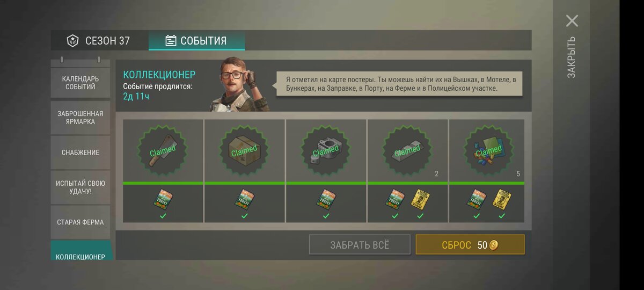
Task: Click the claimed resource bundle reward with 5
Action: click(489, 151)
